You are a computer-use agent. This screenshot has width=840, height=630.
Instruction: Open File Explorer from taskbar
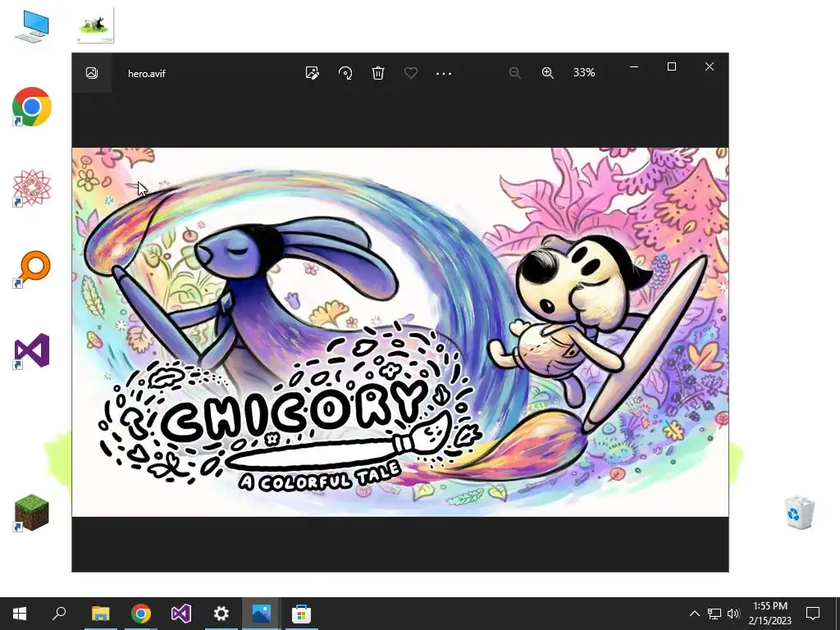tap(100, 614)
